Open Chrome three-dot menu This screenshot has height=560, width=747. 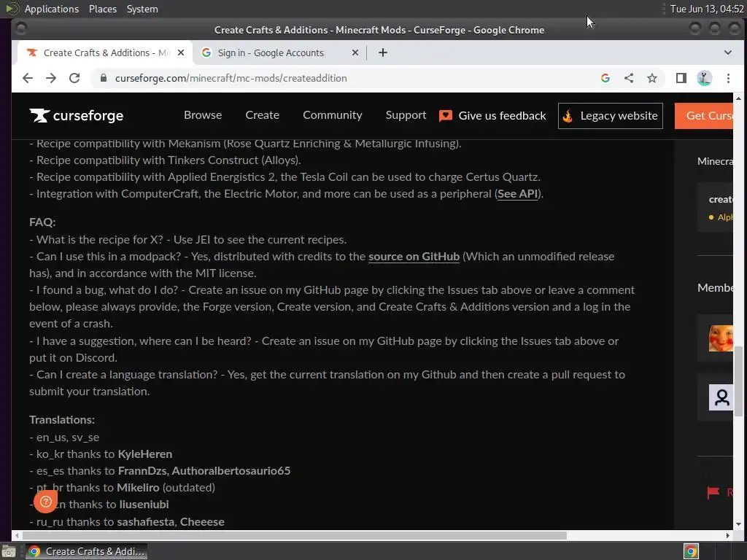(x=729, y=78)
